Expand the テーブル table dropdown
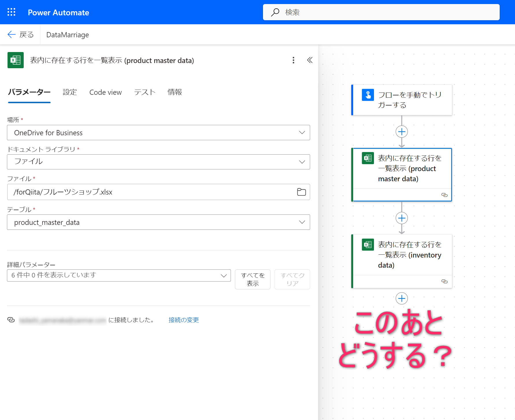The width and height of the screenshot is (515, 420). click(x=158, y=222)
